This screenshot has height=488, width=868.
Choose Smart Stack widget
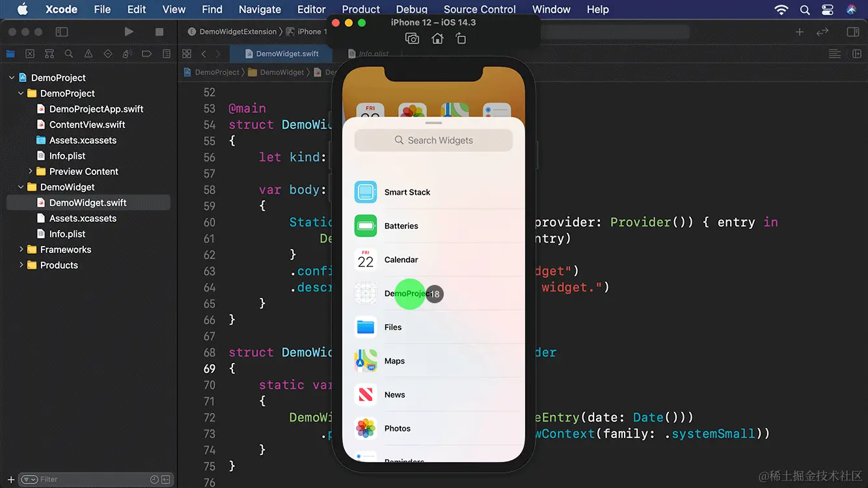tap(433, 192)
